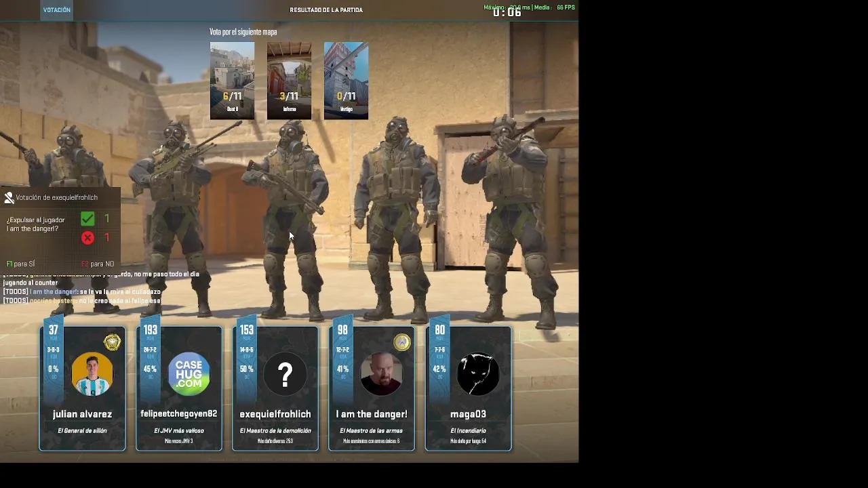Screen dimensions: 868x488
Task: Click 'Más daño por fuego: 54' stat
Action: click(x=468, y=441)
